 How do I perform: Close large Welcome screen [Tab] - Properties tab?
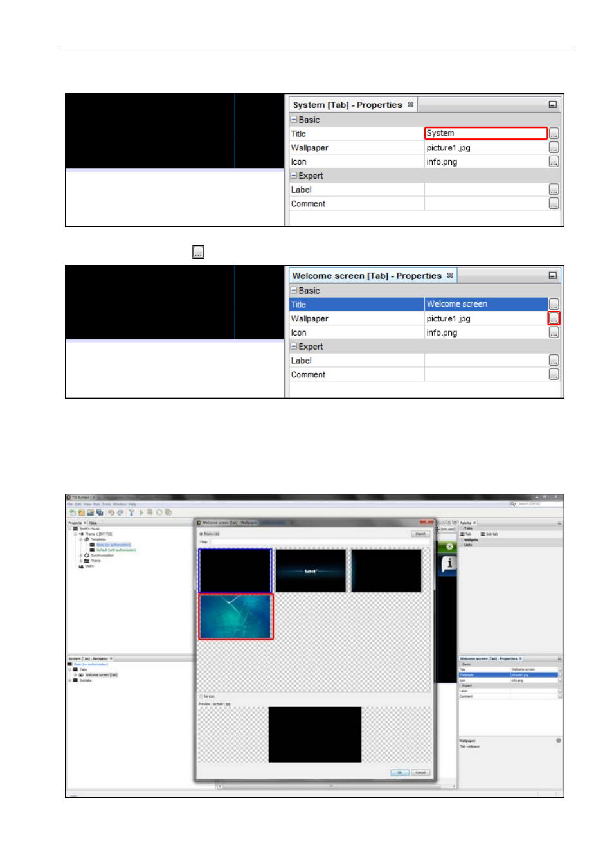click(450, 275)
